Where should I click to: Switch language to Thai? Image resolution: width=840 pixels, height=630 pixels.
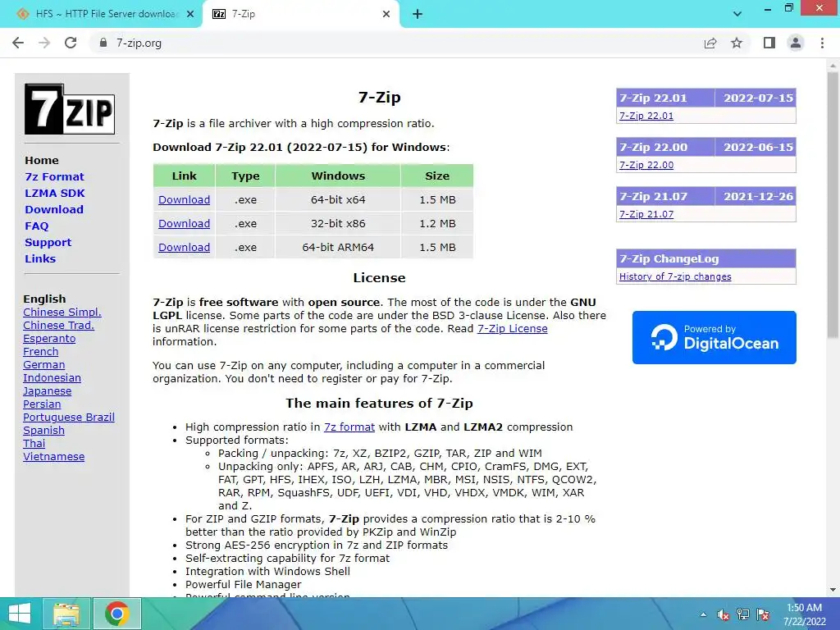(x=34, y=444)
